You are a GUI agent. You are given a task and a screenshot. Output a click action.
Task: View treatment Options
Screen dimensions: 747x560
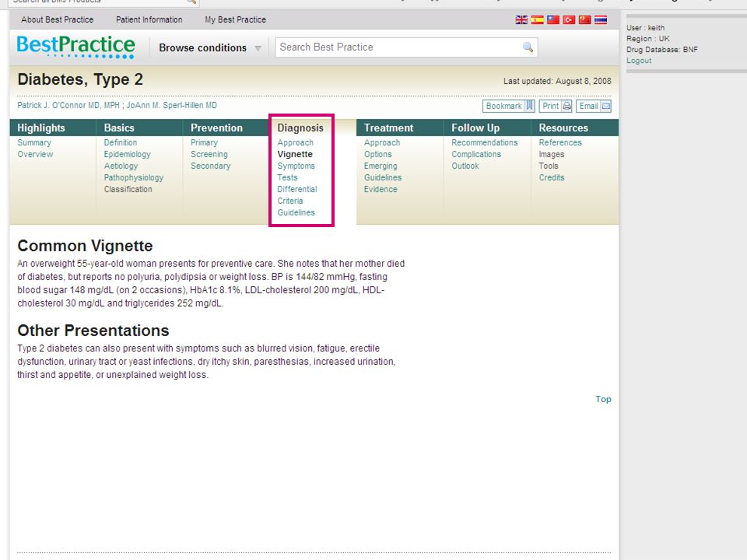[x=378, y=154]
